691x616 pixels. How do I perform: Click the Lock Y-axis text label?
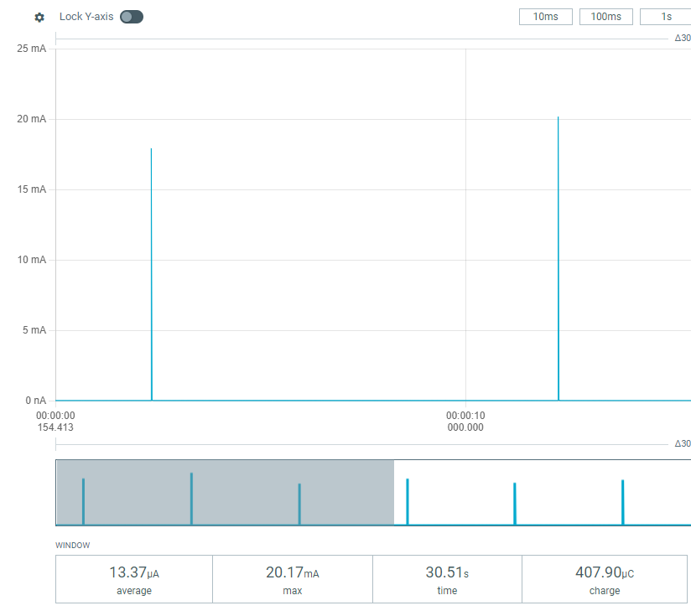tap(86, 17)
